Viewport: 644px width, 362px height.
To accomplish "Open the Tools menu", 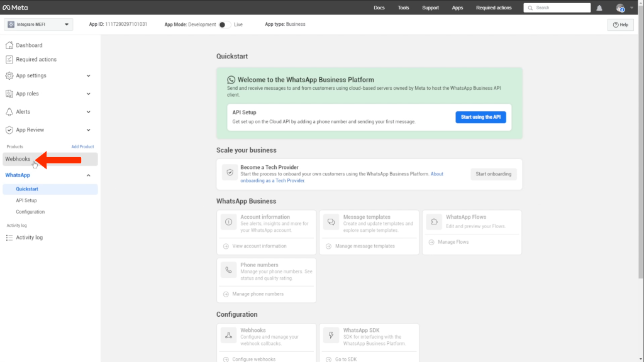I will click(x=403, y=8).
